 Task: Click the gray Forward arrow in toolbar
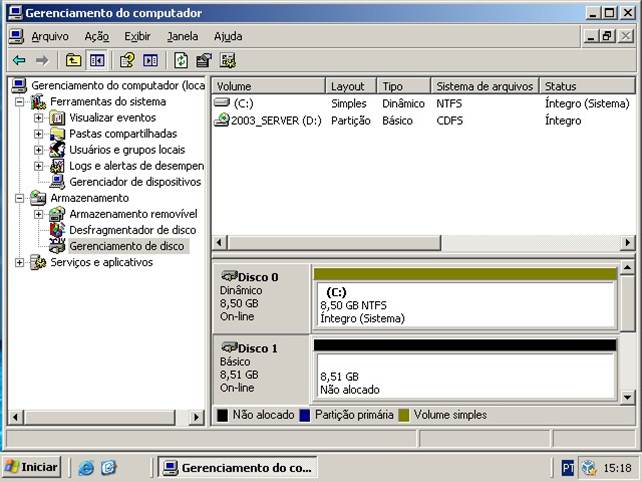pyautogui.click(x=42, y=61)
